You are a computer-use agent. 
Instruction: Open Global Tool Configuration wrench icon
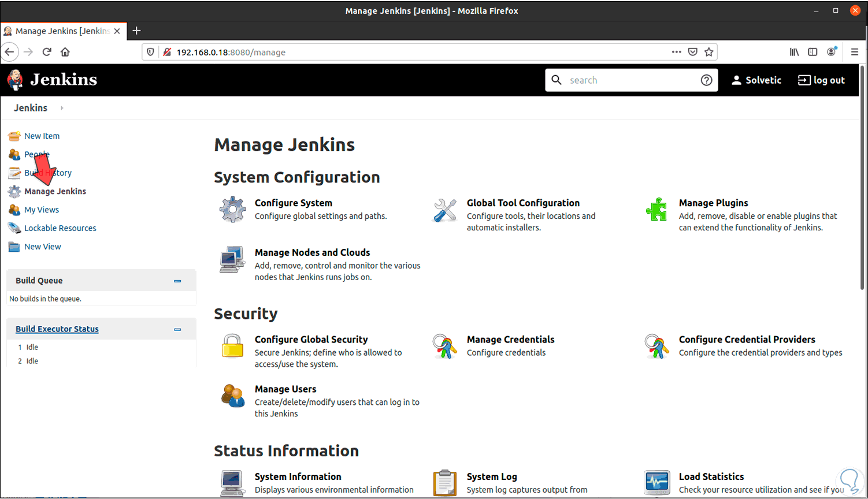pos(445,210)
